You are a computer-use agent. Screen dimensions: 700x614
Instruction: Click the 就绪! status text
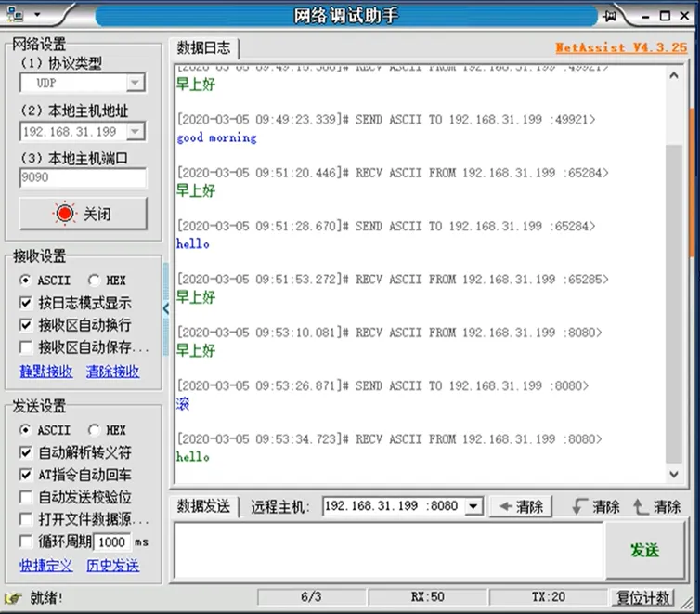tap(46, 598)
